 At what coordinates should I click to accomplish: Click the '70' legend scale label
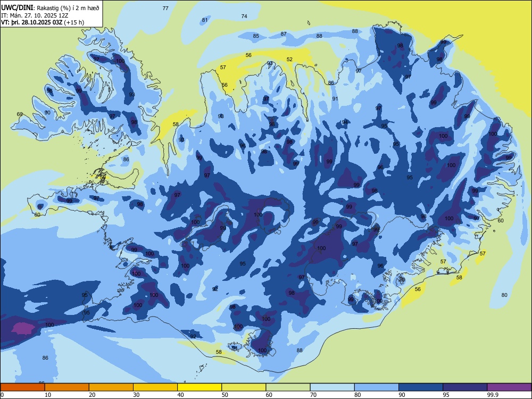pyautogui.click(x=313, y=395)
